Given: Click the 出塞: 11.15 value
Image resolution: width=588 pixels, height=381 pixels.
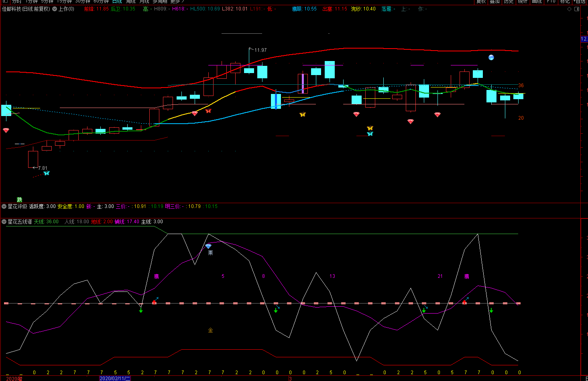Looking at the screenshot, I should pyautogui.click(x=335, y=9).
